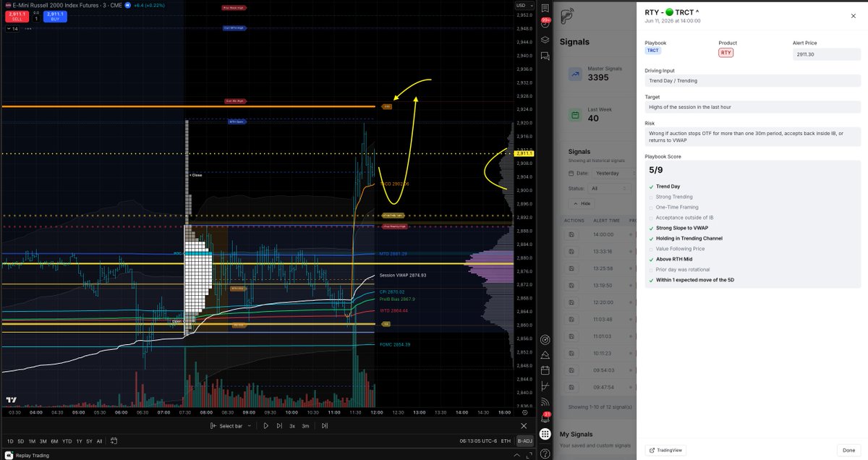Collapse the indicator legend showing 14
The image size is (868, 460).
pyautogui.click(x=12, y=29)
